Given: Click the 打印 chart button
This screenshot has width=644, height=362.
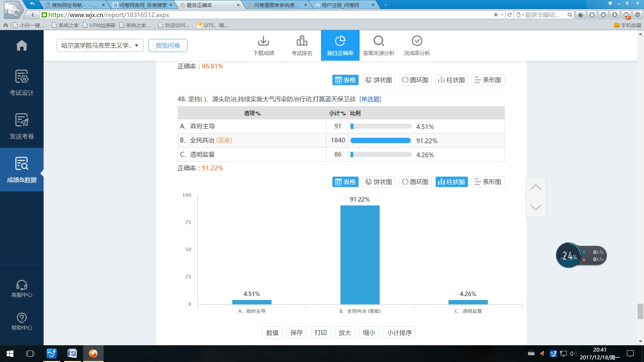Looking at the screenshot, I should (321, 333).
